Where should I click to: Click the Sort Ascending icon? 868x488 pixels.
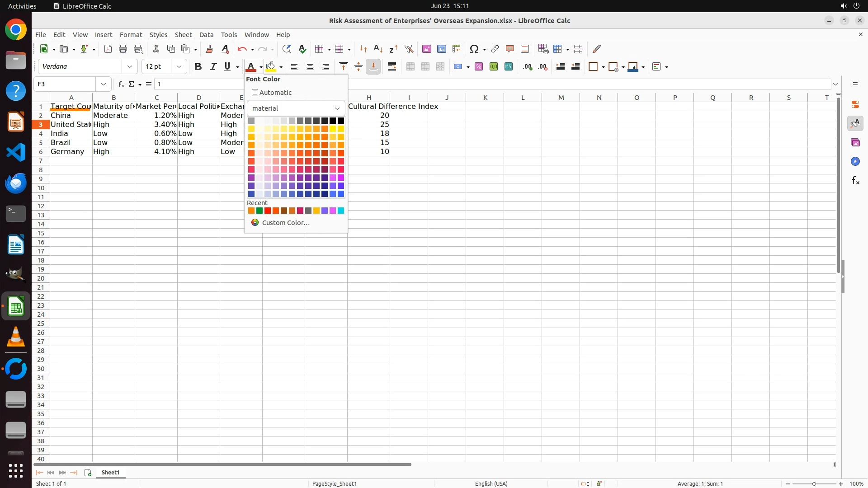pyautogui.click(x=378, y=49)
